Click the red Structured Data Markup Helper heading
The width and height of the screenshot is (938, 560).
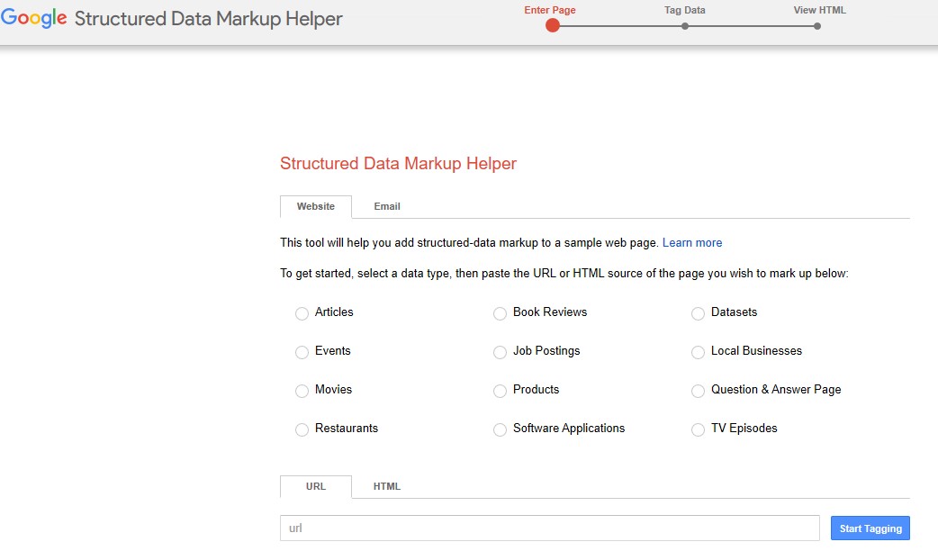(x=399, y=163)
